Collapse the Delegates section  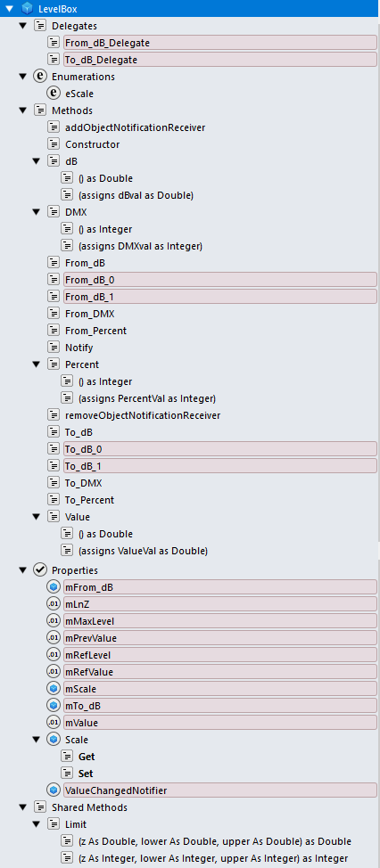(22, 26)
